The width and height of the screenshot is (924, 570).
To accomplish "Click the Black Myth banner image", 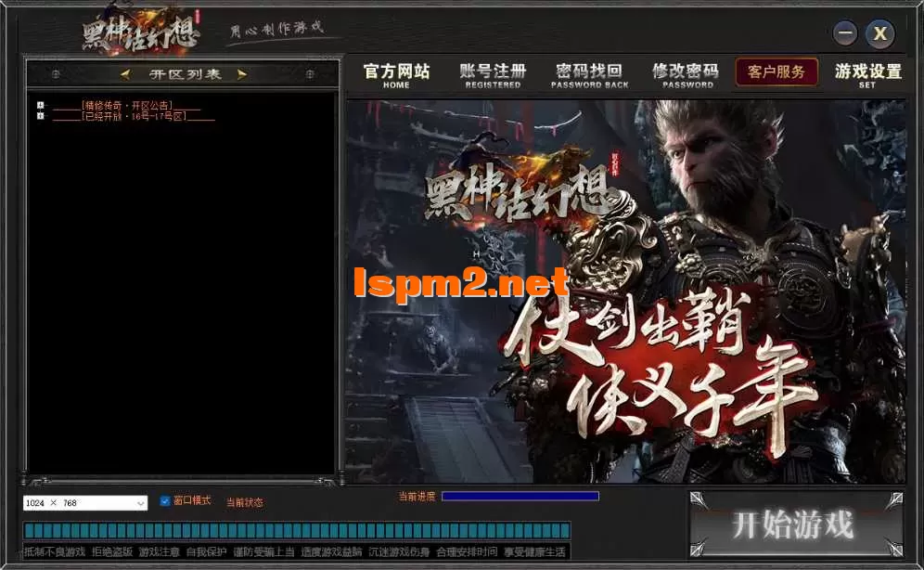I will tap(626, 291).
